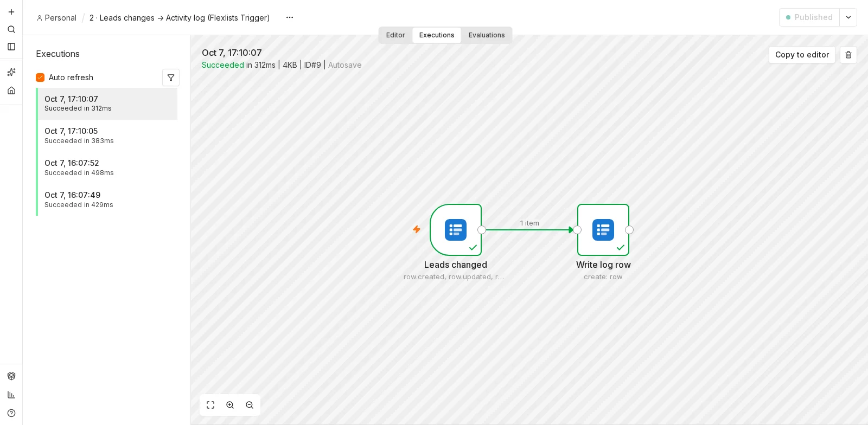Viewport: 868px width, 425px height.
Task: Click the Copy to editor button
Action: pos(802,55)
